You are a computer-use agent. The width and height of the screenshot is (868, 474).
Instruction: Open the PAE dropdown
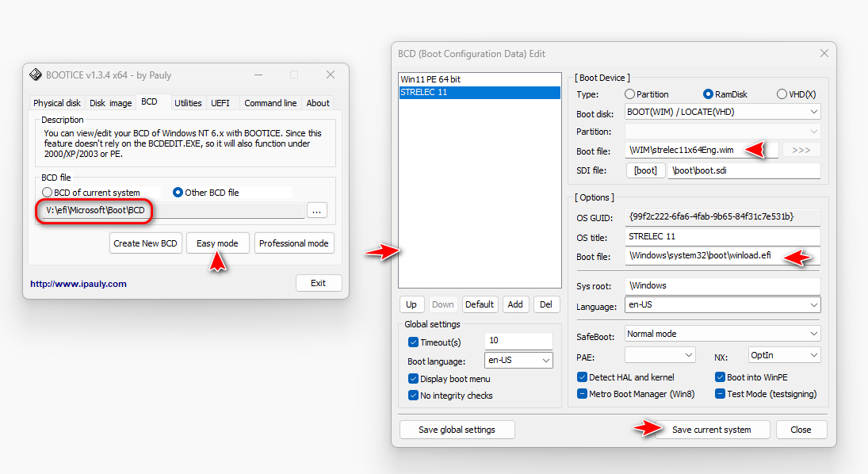point(660,355)
